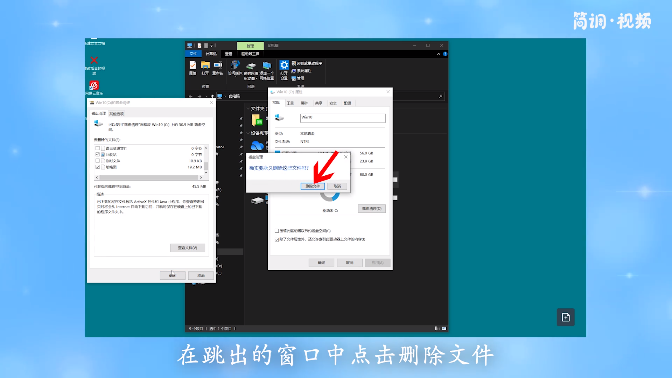Close the Disk Cleanup window
Viewport: 672px width, 378px height.
click(211, 103)
